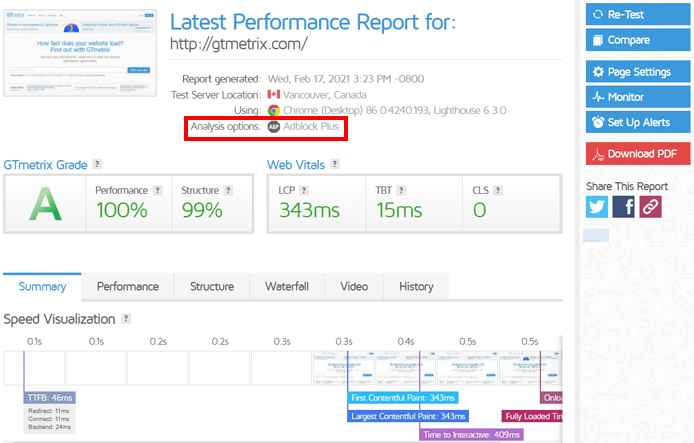Click the Vancouver, Canada location text
Screen dimensions: 694x443
click(324, 95)
